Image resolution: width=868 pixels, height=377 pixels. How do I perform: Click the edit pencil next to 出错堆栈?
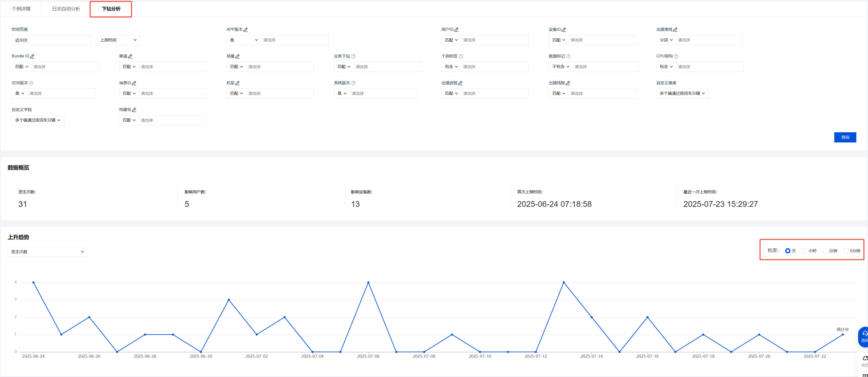[675, 30]
